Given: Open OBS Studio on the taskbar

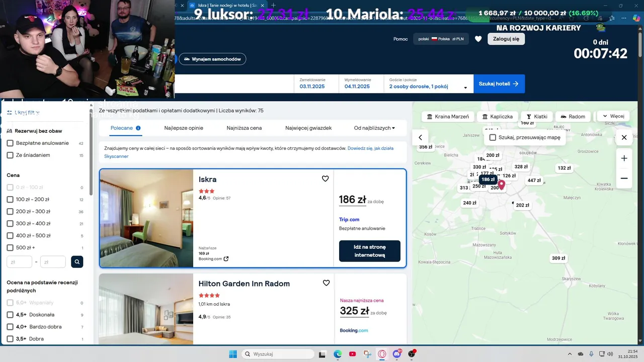Looking at the screenshot, I should 412,354.
